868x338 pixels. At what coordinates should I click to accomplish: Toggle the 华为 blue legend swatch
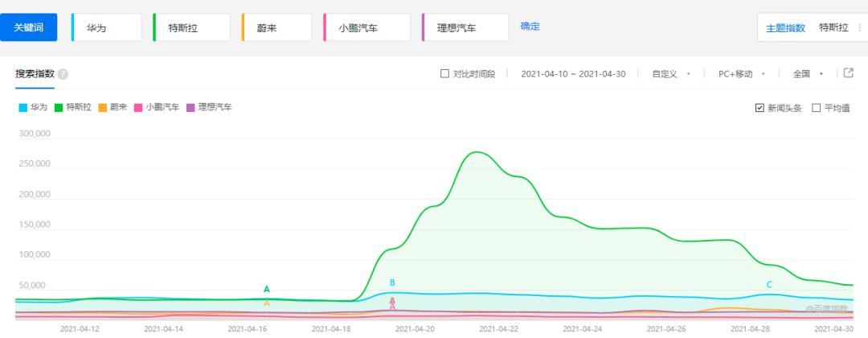(23, 108)
